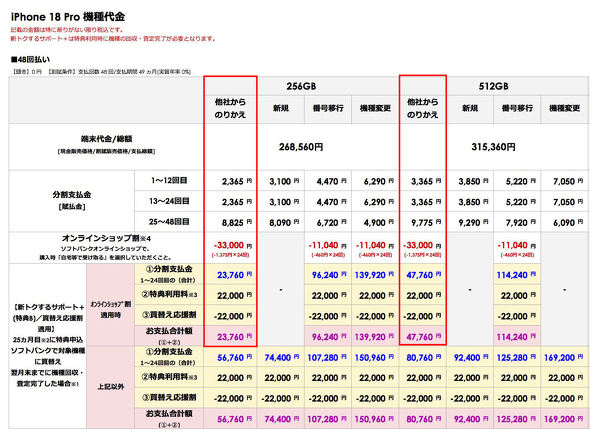Image resolution: width=590 pixels, height=435 pixels.
Task: Click the 512GB 他社からのりかえ header cell
Action: pyautogui.click(x=423, y=108)
